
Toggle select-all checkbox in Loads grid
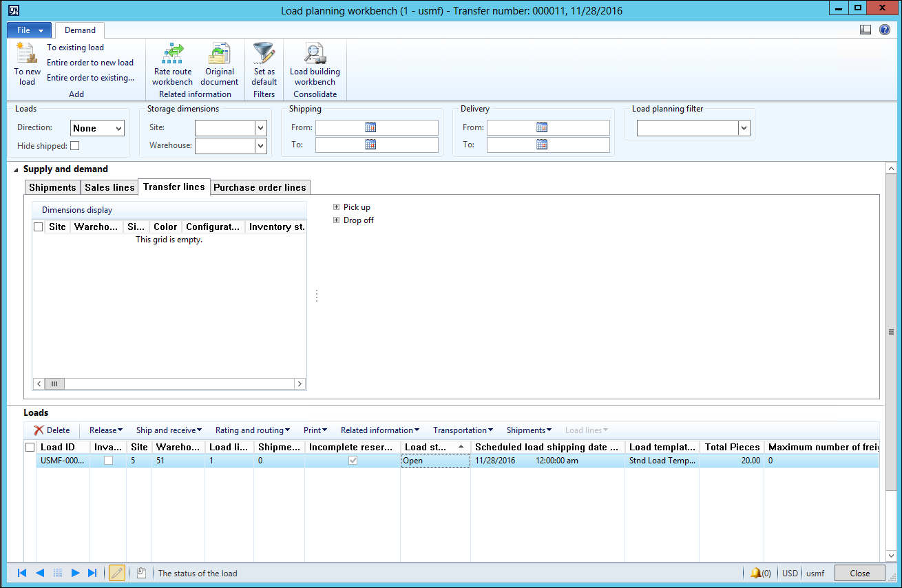[30, 447]
